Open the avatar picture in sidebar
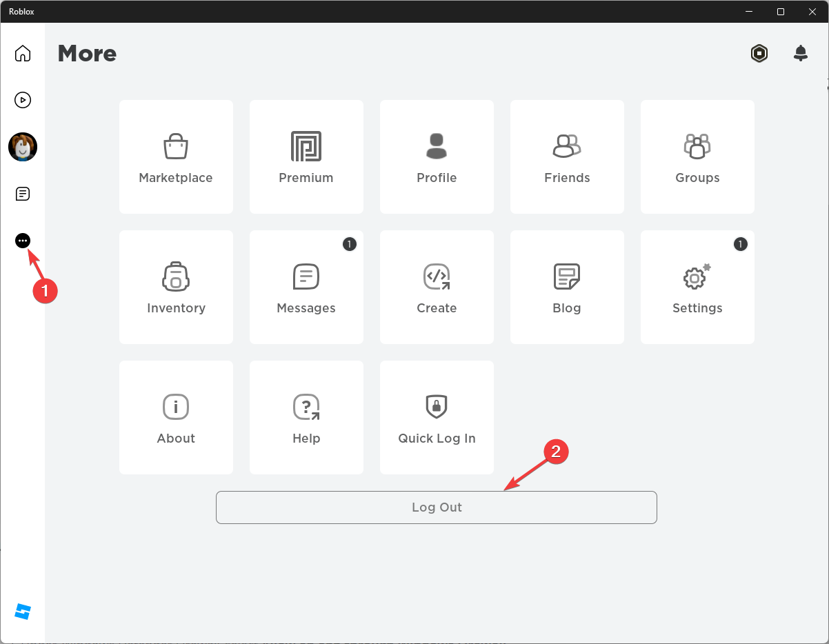 23,147
